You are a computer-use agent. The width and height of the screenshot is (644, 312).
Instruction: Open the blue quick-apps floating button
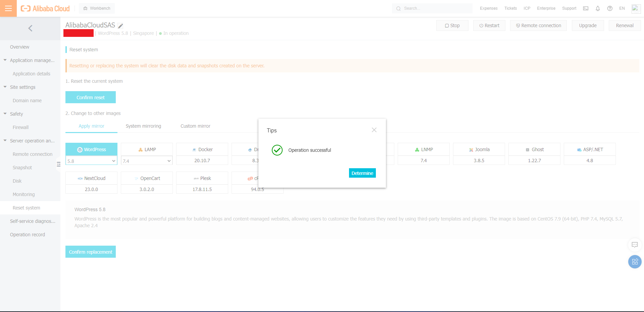[x=635, y=262]
